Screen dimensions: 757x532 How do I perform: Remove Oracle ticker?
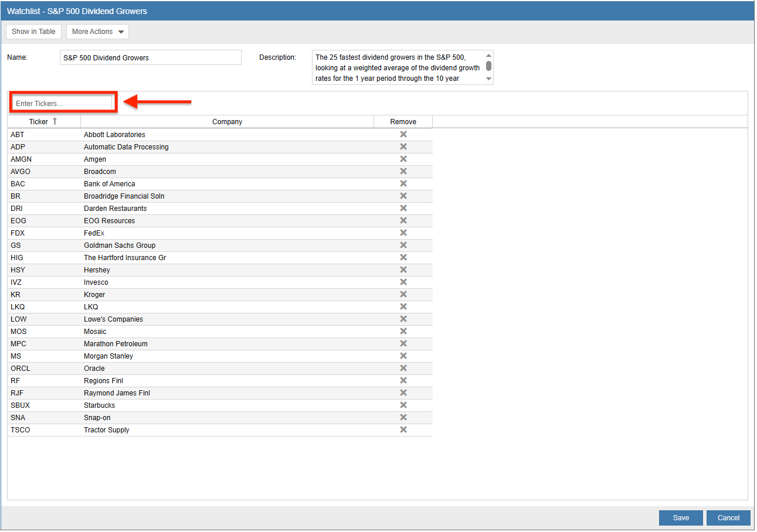click(x=403, y=368)
